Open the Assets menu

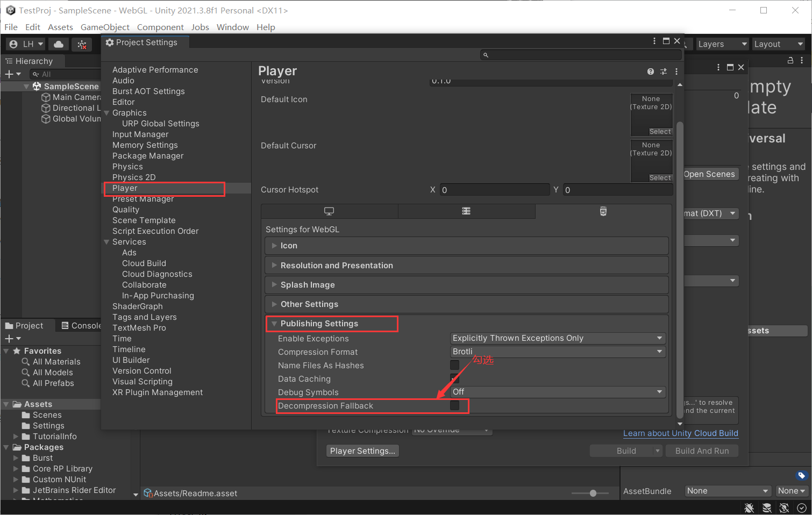pos(60,27)
